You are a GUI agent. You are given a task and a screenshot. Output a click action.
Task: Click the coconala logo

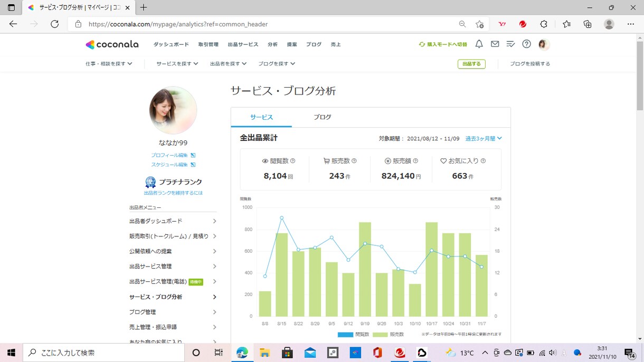112,44
